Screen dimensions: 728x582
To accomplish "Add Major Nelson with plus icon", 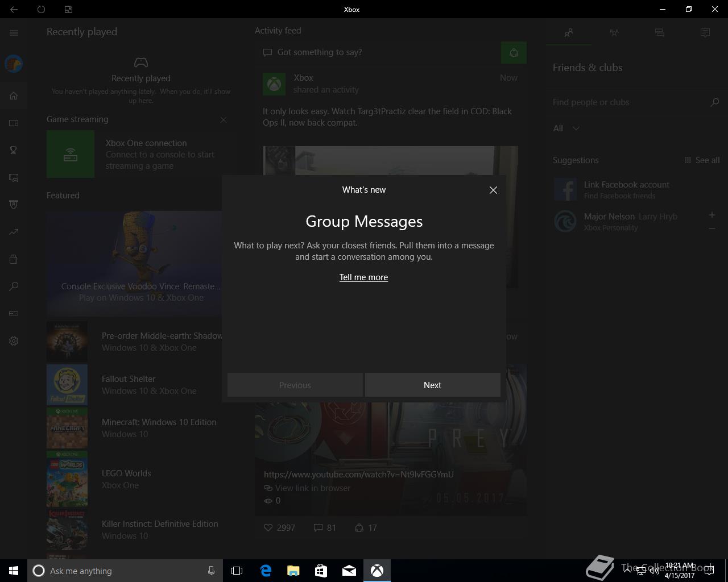I will click(x=712, y=215).
